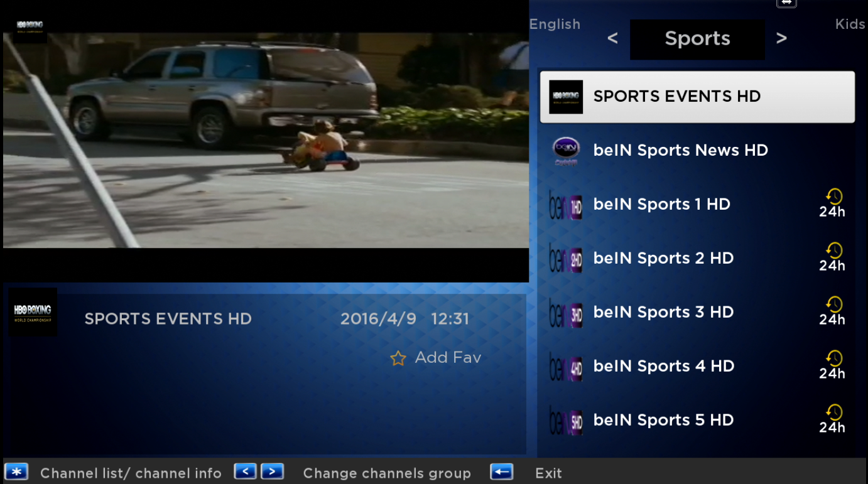Select the Sports group title
This screenshot has height=484, width=868.
(697, 39)
